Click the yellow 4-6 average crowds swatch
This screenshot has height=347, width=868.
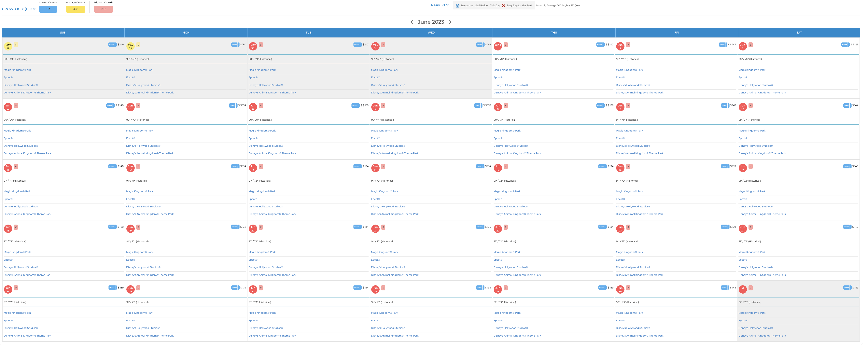tap(76, 9)
